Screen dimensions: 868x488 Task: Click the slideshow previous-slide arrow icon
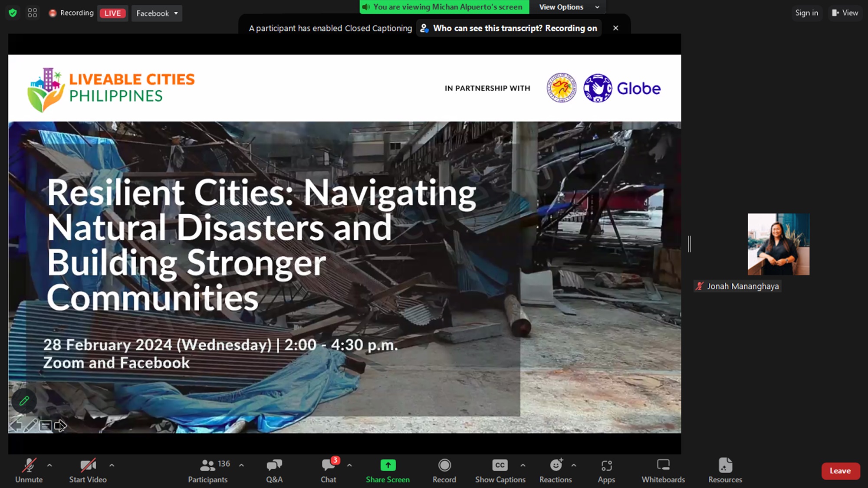tap(16, 426)
